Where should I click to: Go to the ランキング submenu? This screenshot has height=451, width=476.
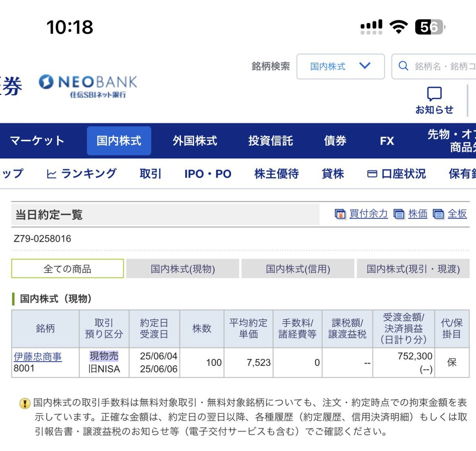click(x=81, y=174)
